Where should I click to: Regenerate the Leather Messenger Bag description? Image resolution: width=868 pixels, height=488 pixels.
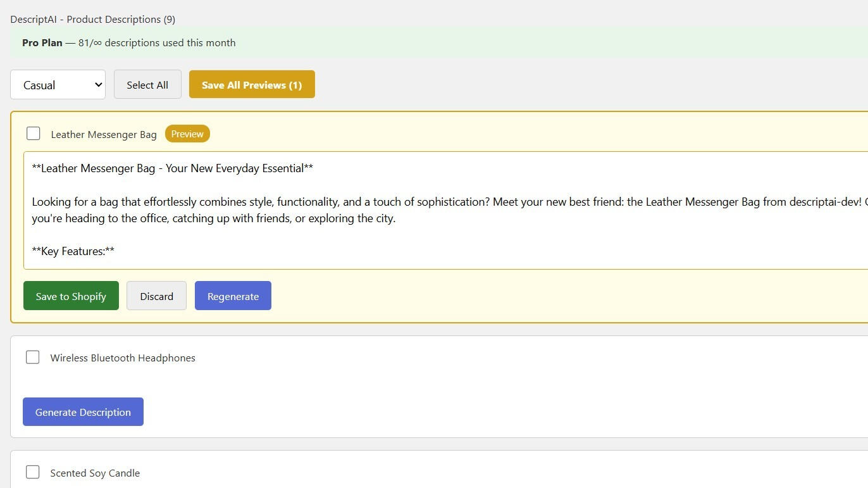233,296
